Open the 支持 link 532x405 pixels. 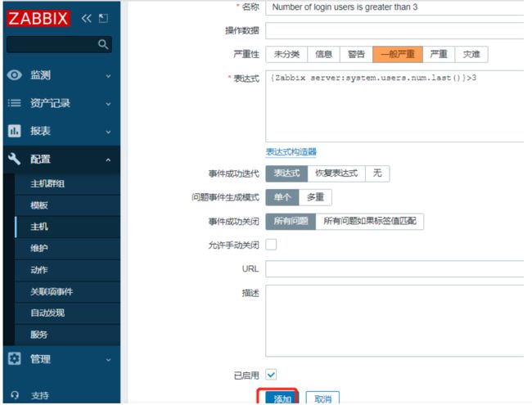click(40, 395)
